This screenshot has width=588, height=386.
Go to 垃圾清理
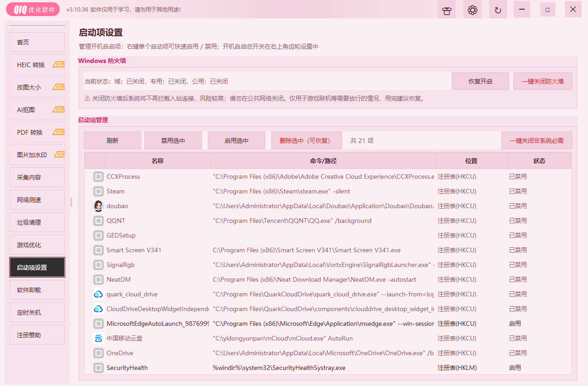[37, 222]
